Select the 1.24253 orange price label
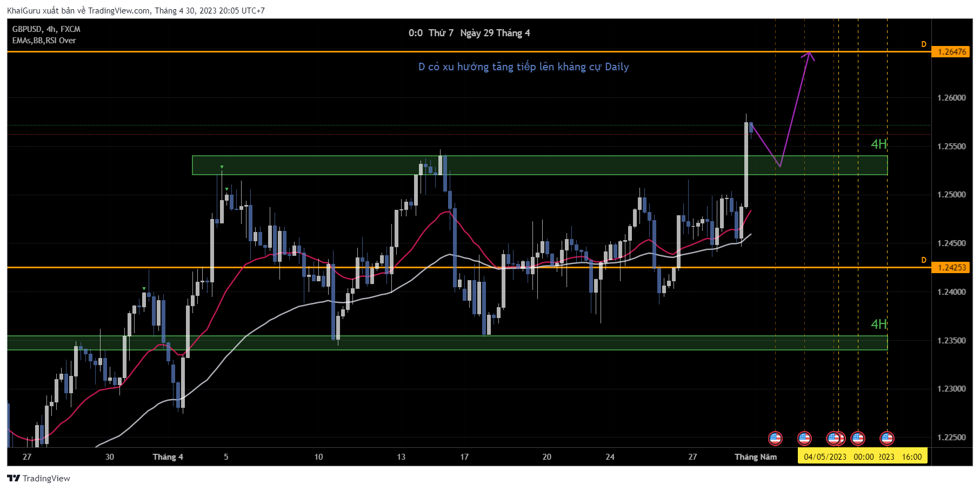This screenshot has width=980, height=490. [951, 267]
